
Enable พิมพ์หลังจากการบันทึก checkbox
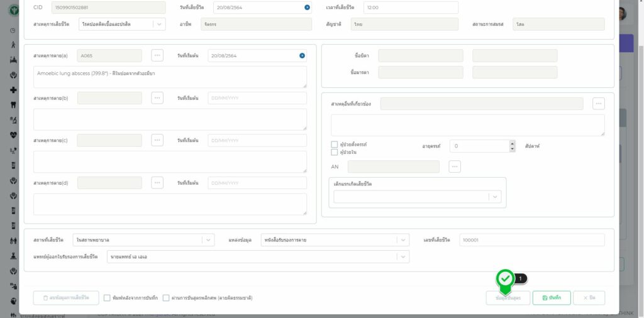(x=107, y=298)
